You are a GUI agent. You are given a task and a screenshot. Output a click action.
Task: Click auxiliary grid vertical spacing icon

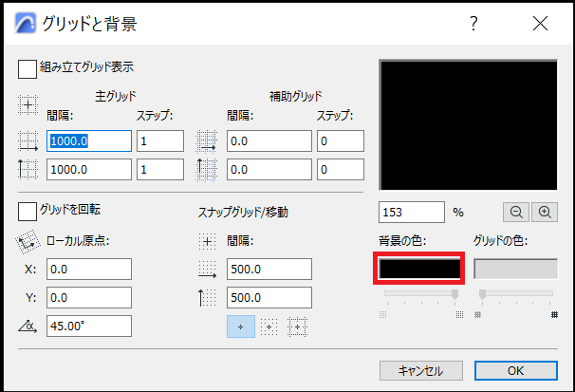(x=207, y=170)
